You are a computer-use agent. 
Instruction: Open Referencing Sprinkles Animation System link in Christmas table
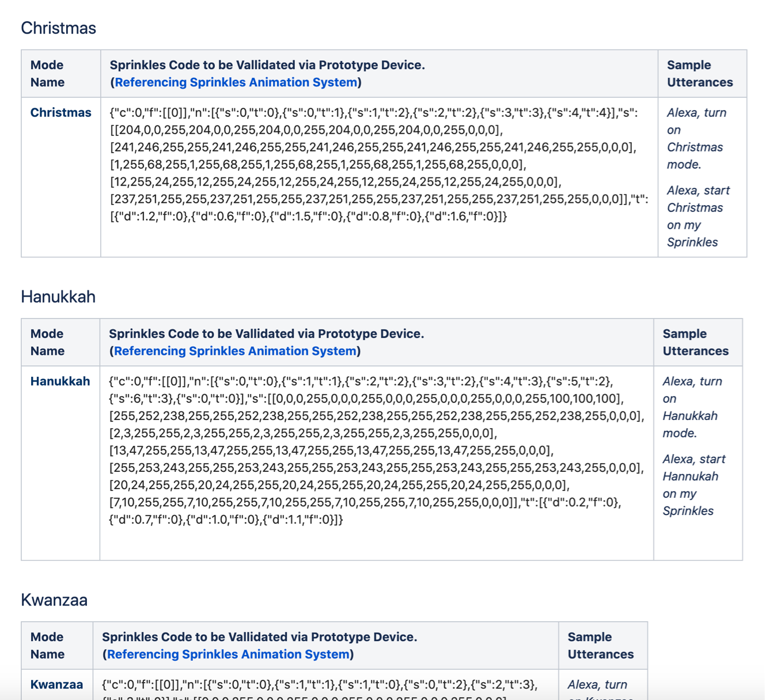236,82
